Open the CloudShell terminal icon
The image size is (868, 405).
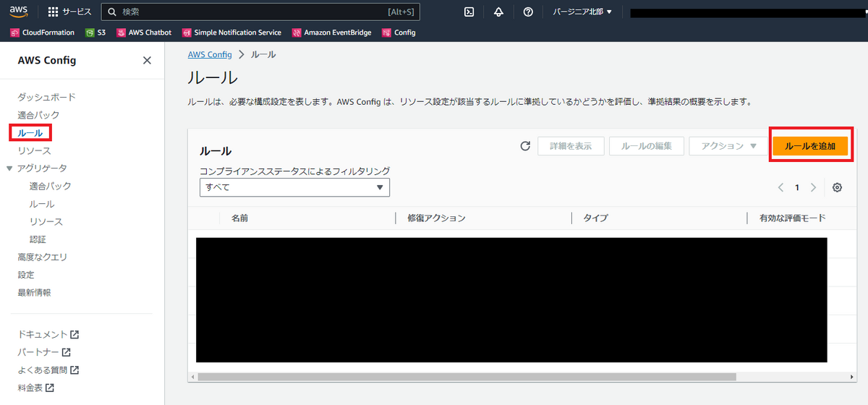[469, 12]
